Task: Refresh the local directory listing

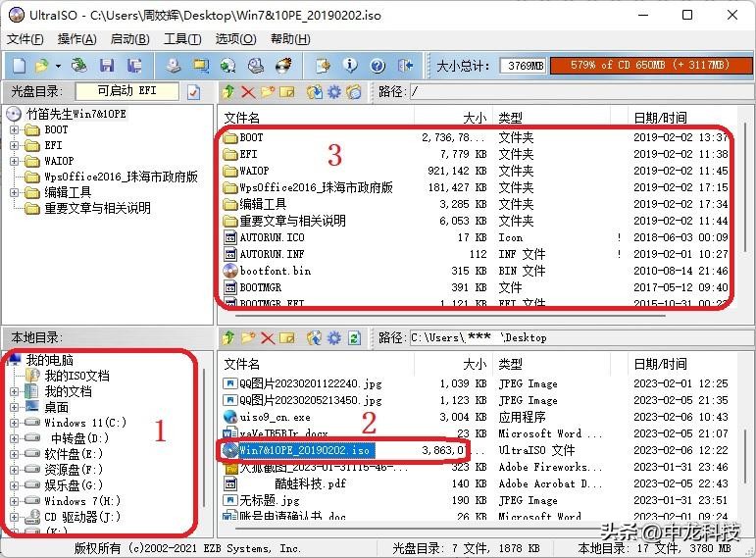Action: tap(354, 338)
